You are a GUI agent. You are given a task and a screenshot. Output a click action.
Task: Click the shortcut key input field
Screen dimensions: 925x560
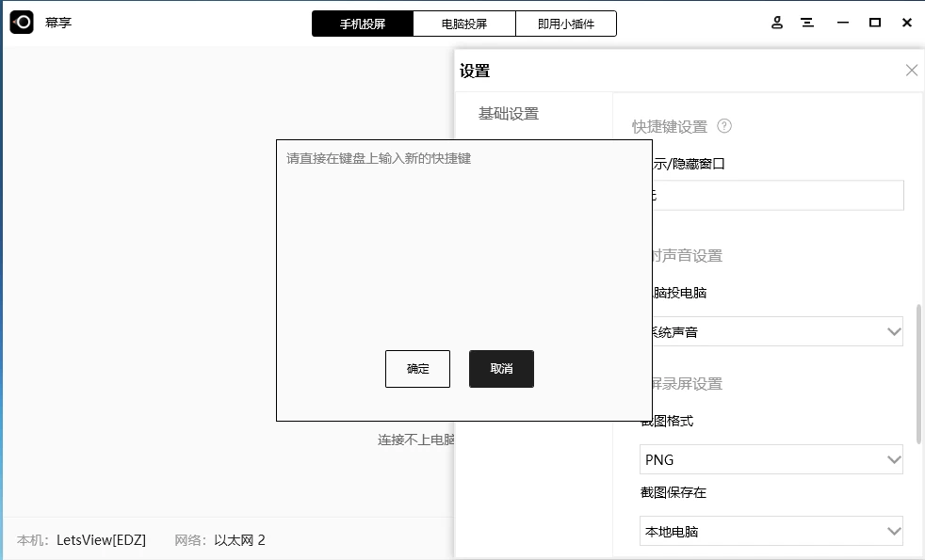pyautogui.click(x=771, y=195)
